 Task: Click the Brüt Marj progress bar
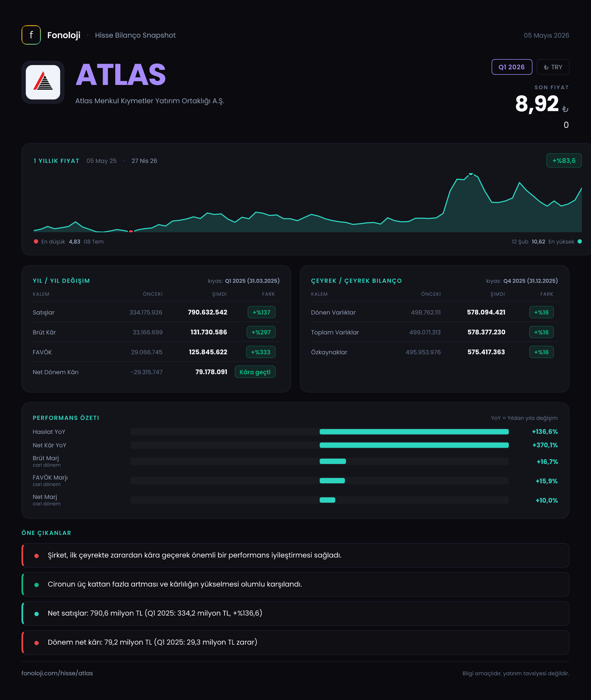coord(320,461)
